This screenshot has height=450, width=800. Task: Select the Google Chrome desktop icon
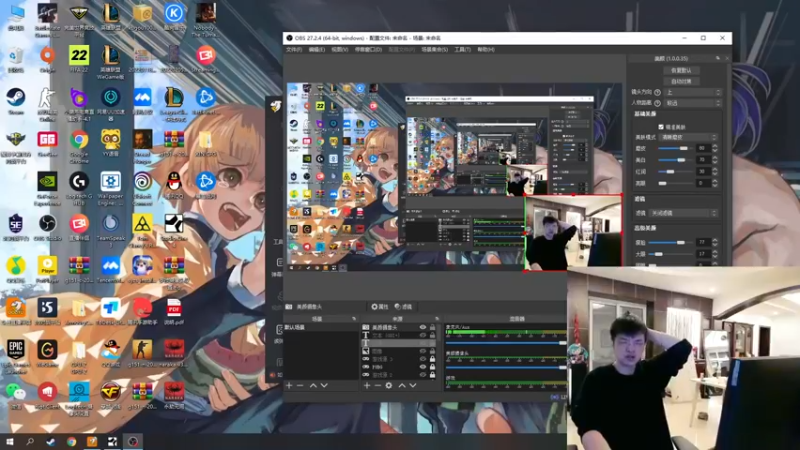79,145
